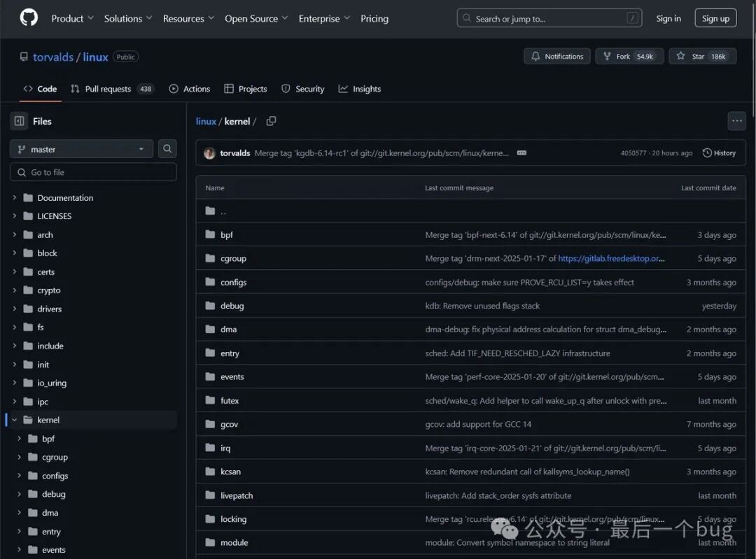Focus the Go to file input

(93, 172)
